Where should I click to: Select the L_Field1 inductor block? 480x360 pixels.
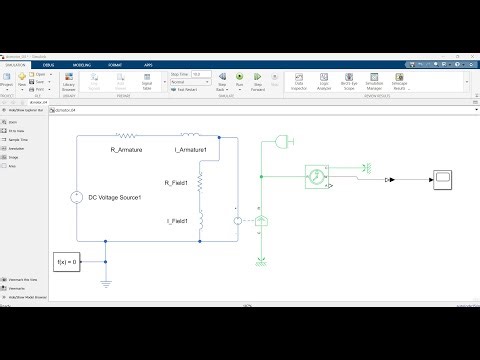[201, 220]
